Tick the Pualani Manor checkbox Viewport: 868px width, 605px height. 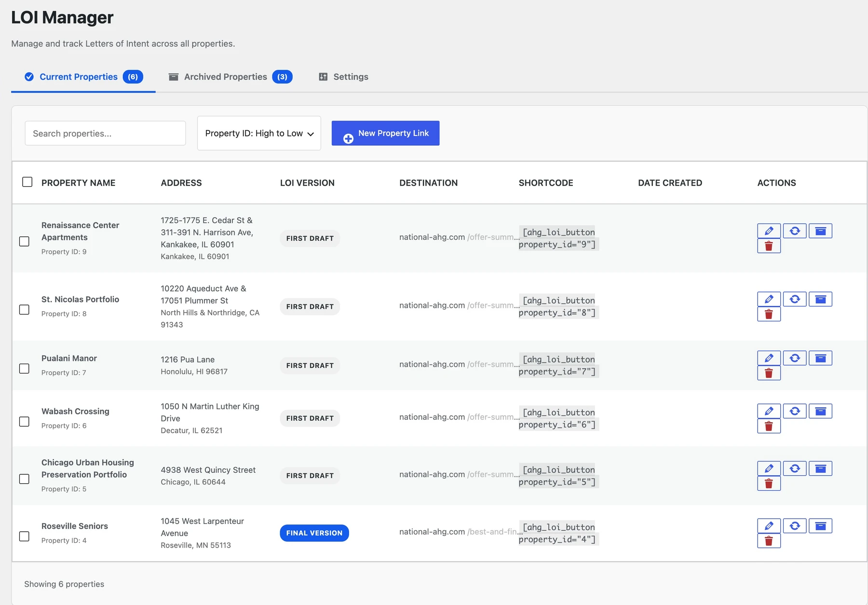[x=24, y=369]
